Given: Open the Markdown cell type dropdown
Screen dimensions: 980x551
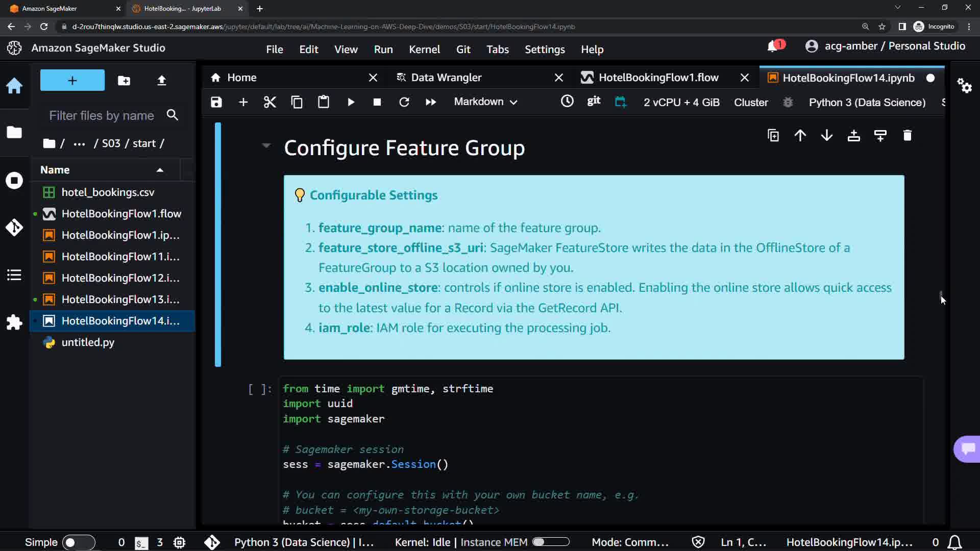Looking at the screenshot, I should pyautogui.click(x=485, y=102).
